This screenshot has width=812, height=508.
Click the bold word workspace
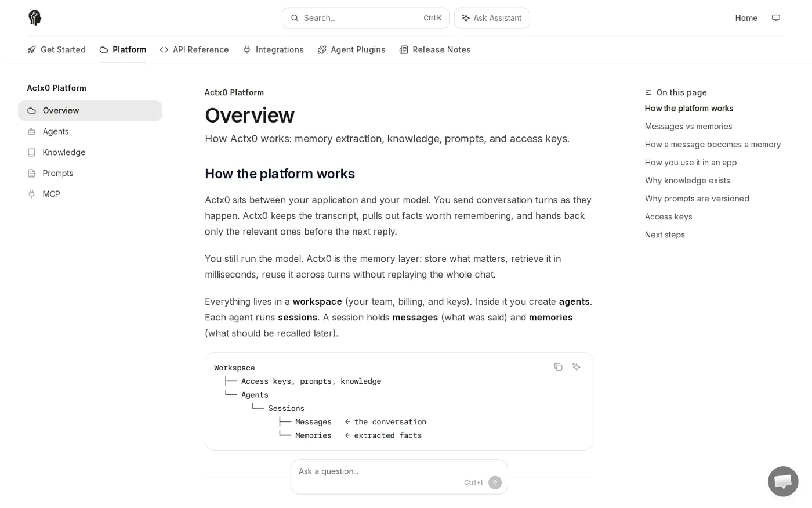[x=317, y=302]
